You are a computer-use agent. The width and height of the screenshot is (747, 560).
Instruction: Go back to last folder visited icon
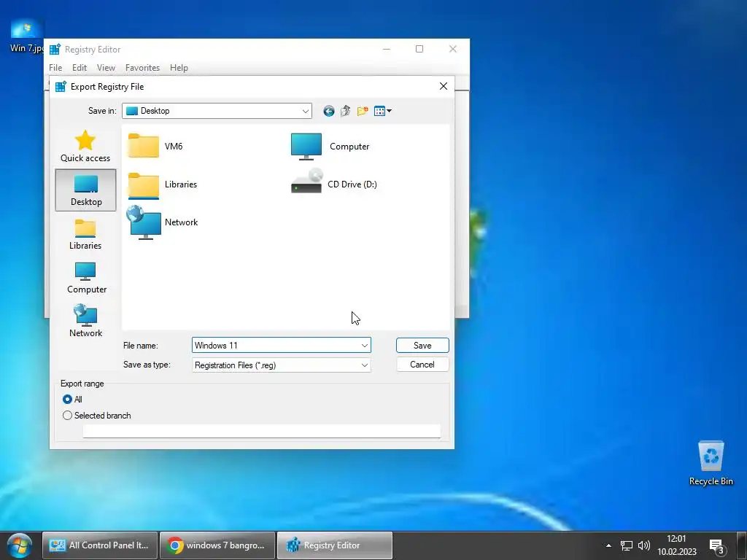pos(329,111)
